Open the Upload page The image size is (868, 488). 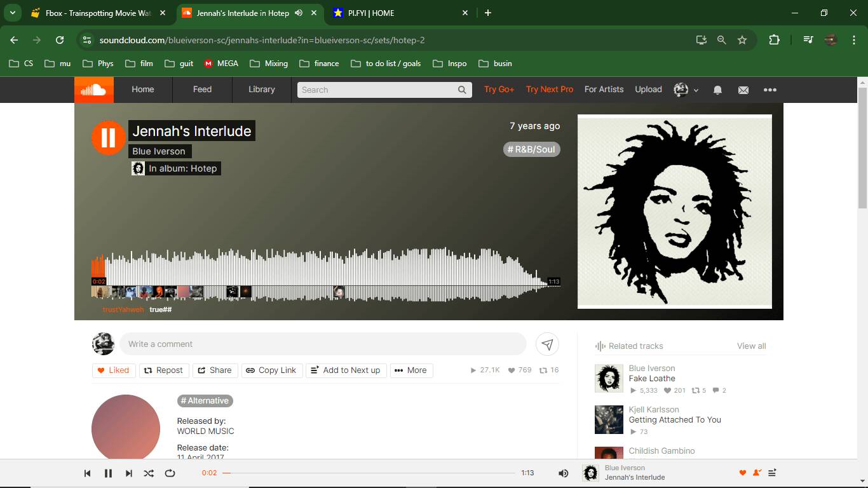tap(648, 90)
